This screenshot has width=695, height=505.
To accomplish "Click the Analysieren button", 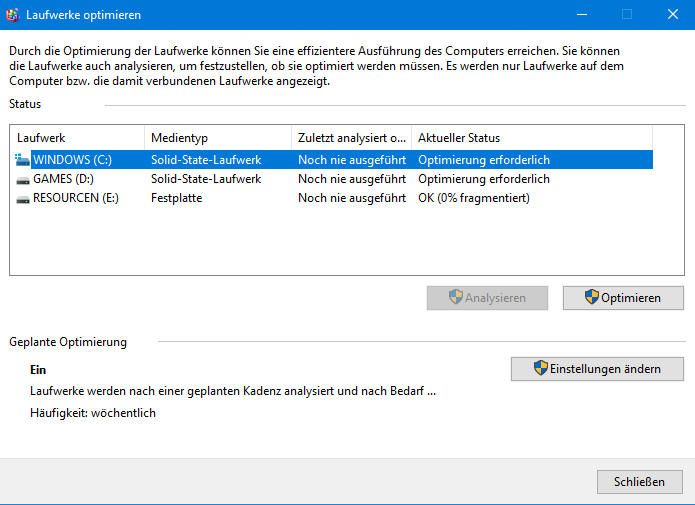I will pyautogui.click(x=487, y=298).
